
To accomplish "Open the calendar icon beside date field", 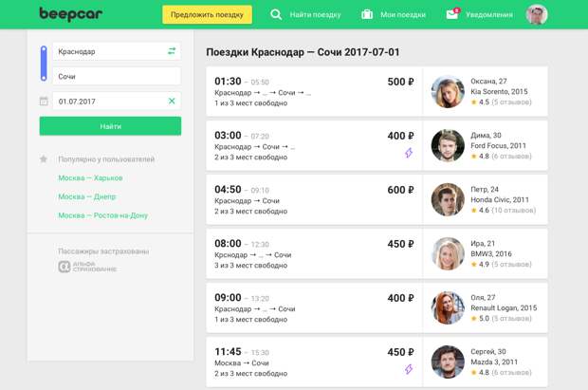I will pyautogui.click(x=44, y=101).
